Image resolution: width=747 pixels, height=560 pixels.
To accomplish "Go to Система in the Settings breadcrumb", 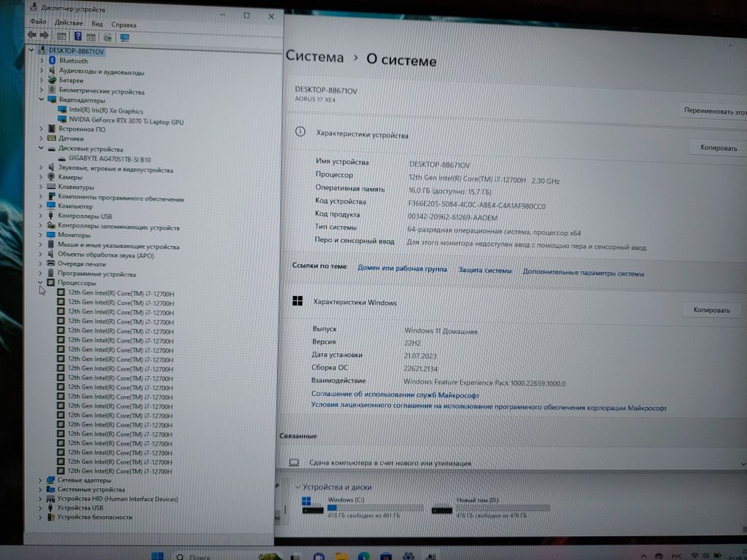I will click(314, 57).
